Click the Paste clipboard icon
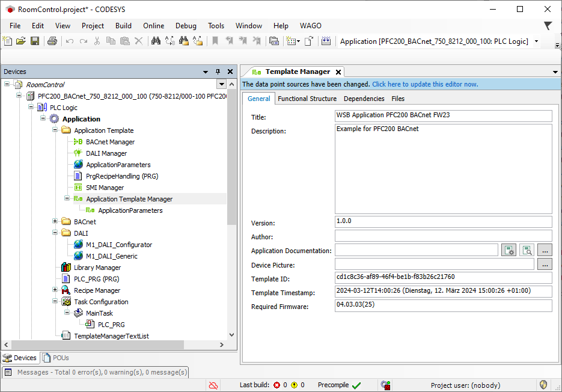The image size is (562, 392). [x=125, y=41]
